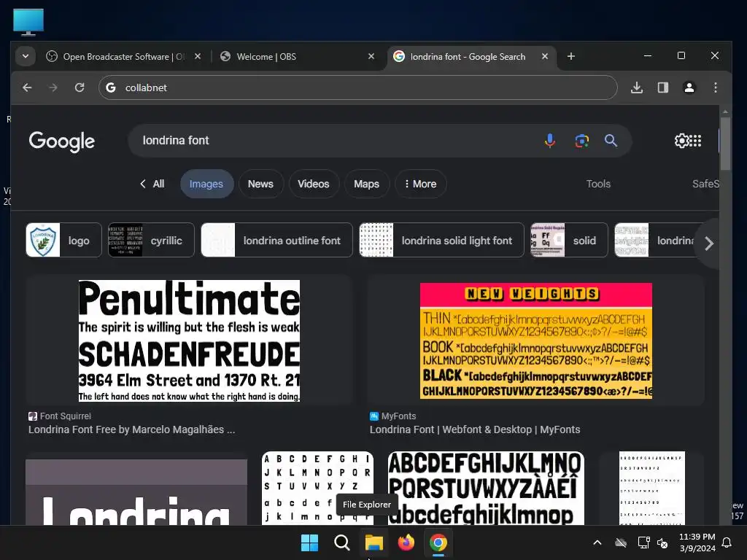Viewport: 747px width, 560px height.
Task: Click the Chrome taskbar icon
Action: 438,542
